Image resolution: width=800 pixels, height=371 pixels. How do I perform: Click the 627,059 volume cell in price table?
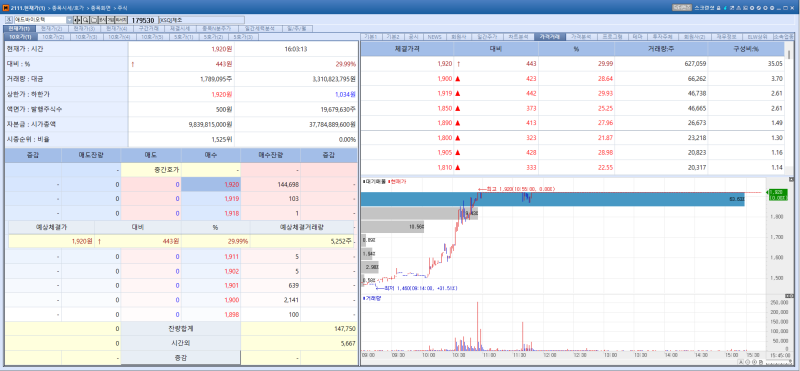coord(661,64)
